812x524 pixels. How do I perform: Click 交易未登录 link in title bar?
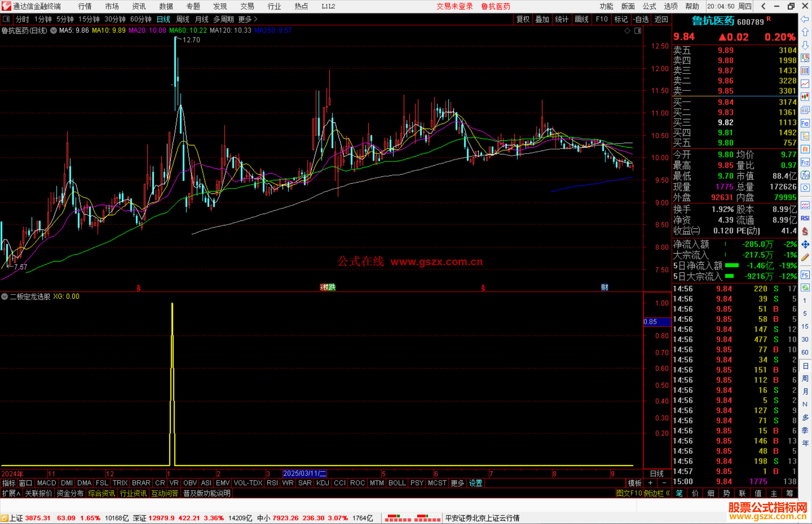point(454,6)
